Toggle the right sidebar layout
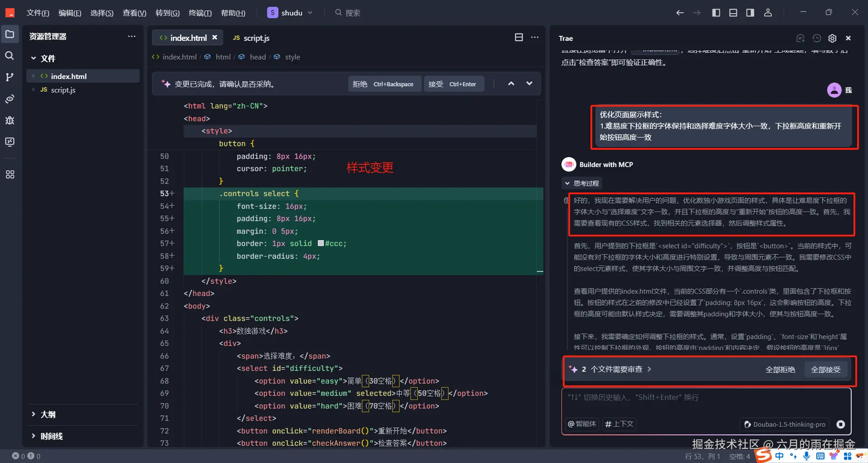Image resolution: width=868 pixels, height=463 pixels. pos(750,12)
